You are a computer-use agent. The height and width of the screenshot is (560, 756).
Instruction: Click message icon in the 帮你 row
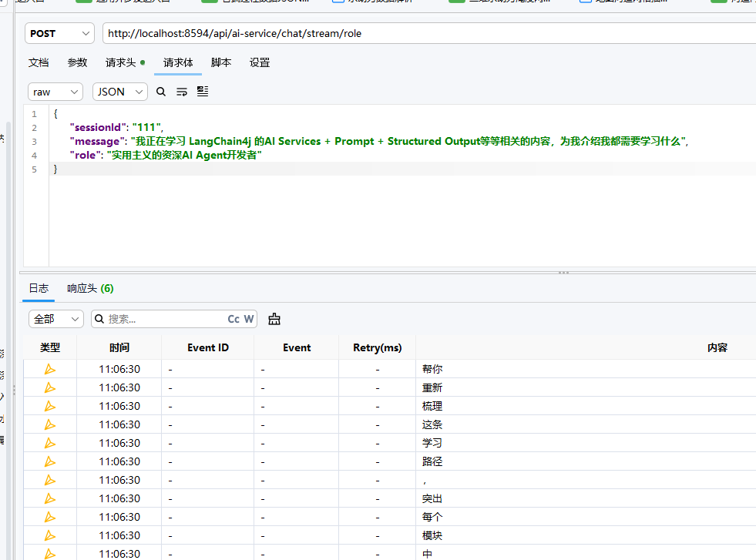click(x=49, y=369)
